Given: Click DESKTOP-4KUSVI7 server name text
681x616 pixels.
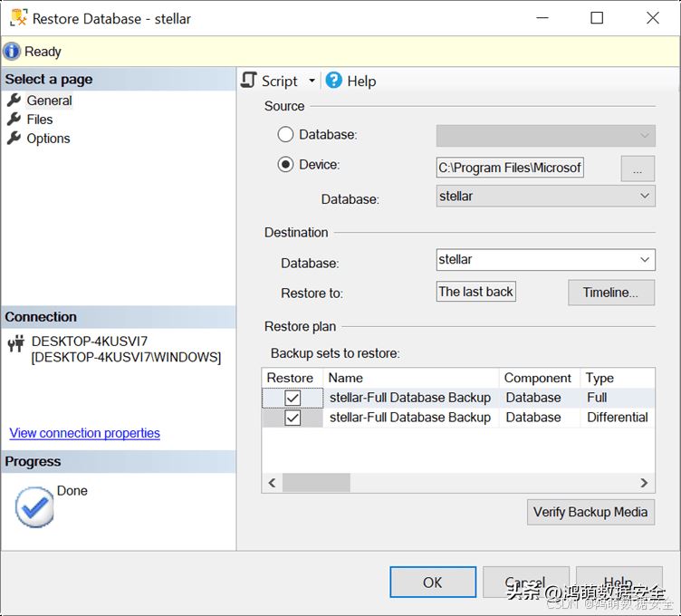Looking at the screenshot, I should coord(90,341).
